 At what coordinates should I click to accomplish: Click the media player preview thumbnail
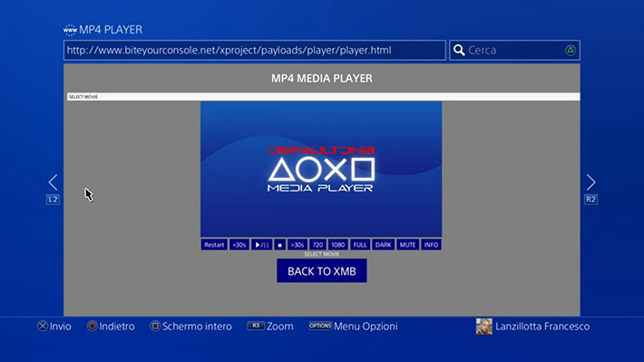(321, 170)
